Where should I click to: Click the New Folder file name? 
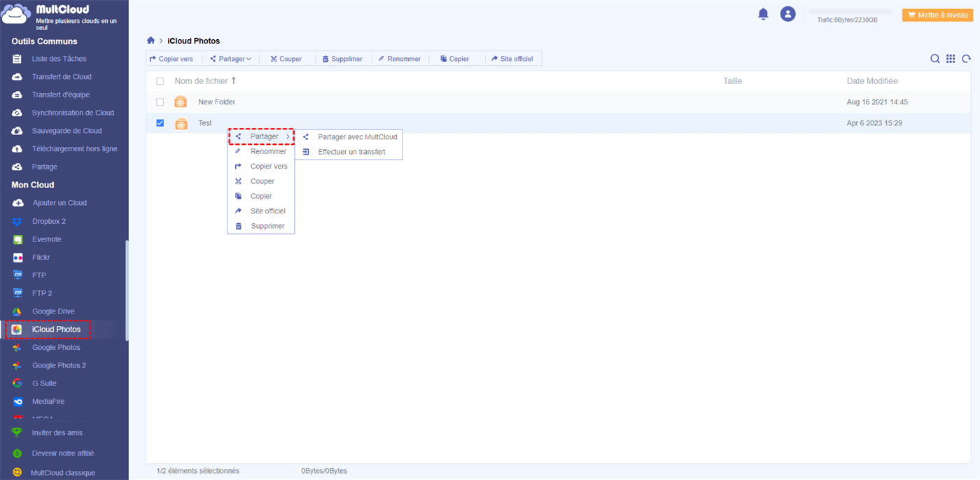coord(216,102)
